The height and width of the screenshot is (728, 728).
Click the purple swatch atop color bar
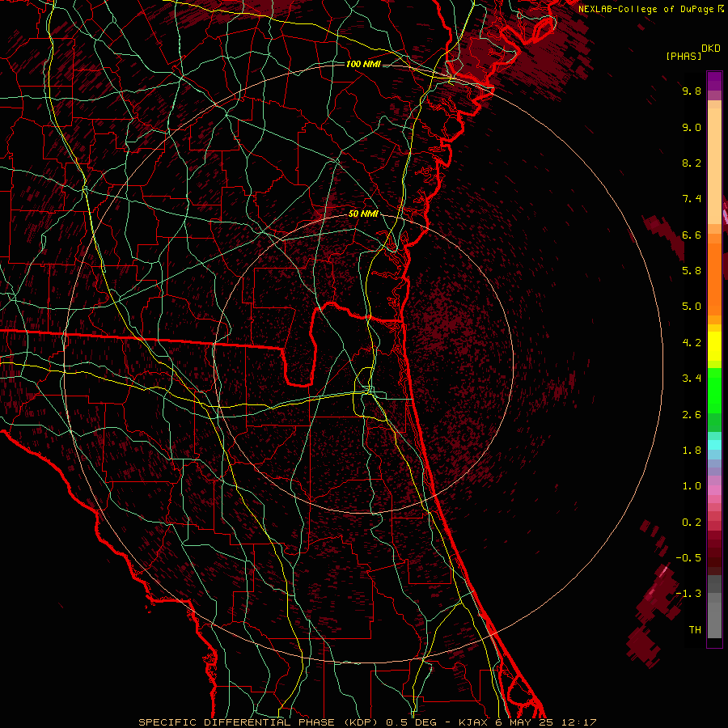(714, 81)
